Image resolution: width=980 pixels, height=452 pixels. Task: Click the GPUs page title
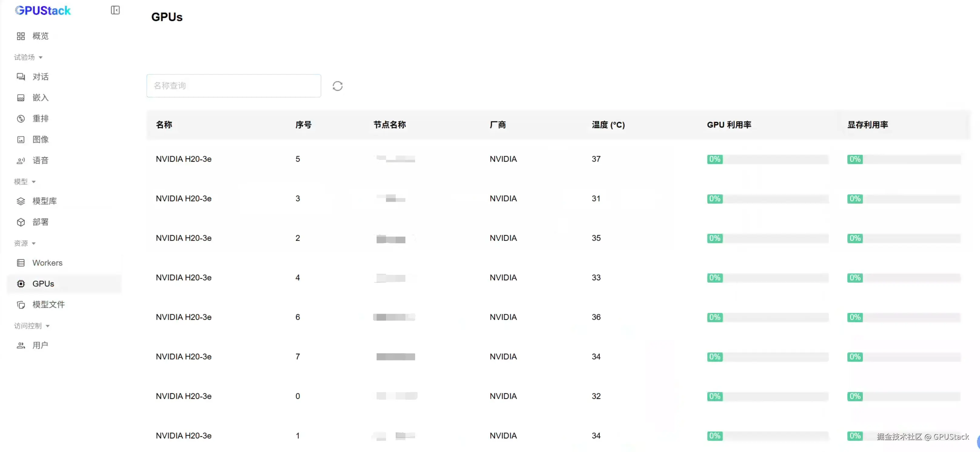(x=167, y=17)
